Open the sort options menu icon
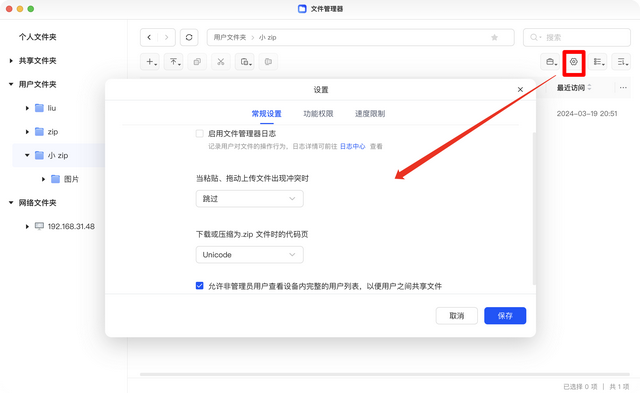The image size is (640, 393). pos(621,62)
